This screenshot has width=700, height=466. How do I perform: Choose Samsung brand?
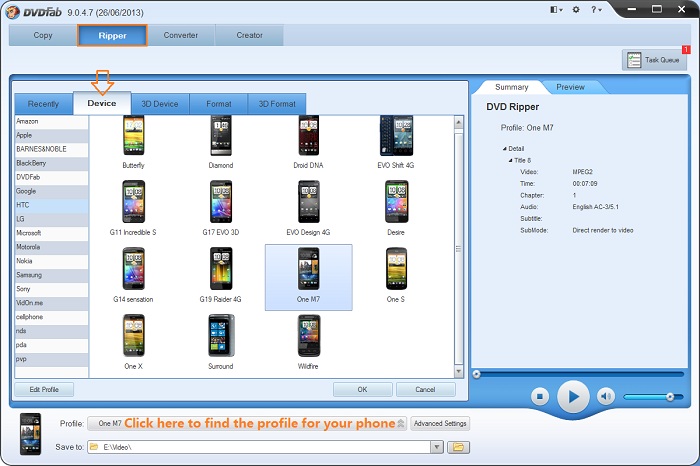tap(51, 275)
